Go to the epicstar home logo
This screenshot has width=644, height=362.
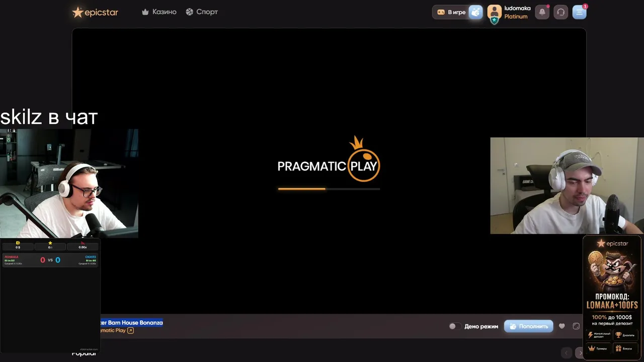[95, 12]
